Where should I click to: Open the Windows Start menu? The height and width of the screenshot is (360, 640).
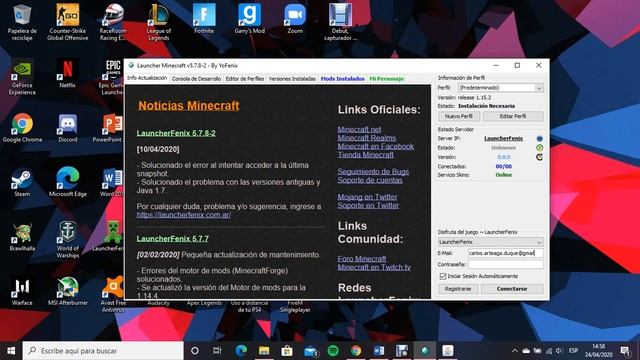click(11, 351)
